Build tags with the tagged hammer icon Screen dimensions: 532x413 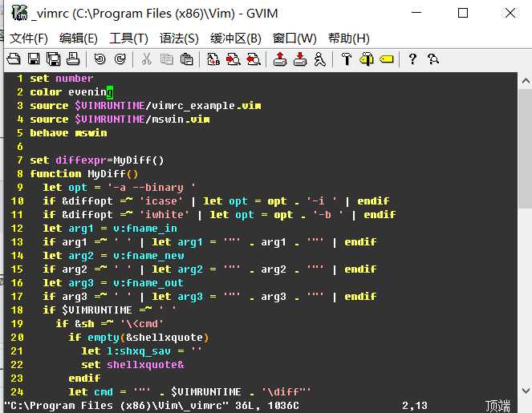367,59
